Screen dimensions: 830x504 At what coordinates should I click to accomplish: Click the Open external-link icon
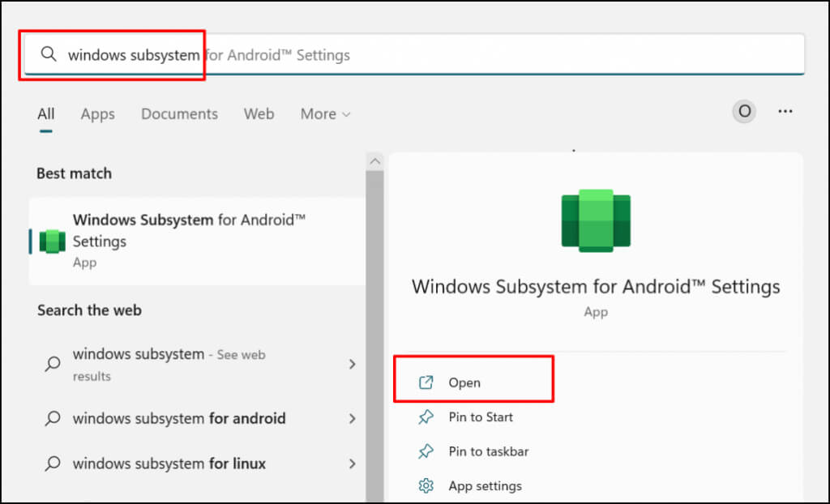point(426,382)
